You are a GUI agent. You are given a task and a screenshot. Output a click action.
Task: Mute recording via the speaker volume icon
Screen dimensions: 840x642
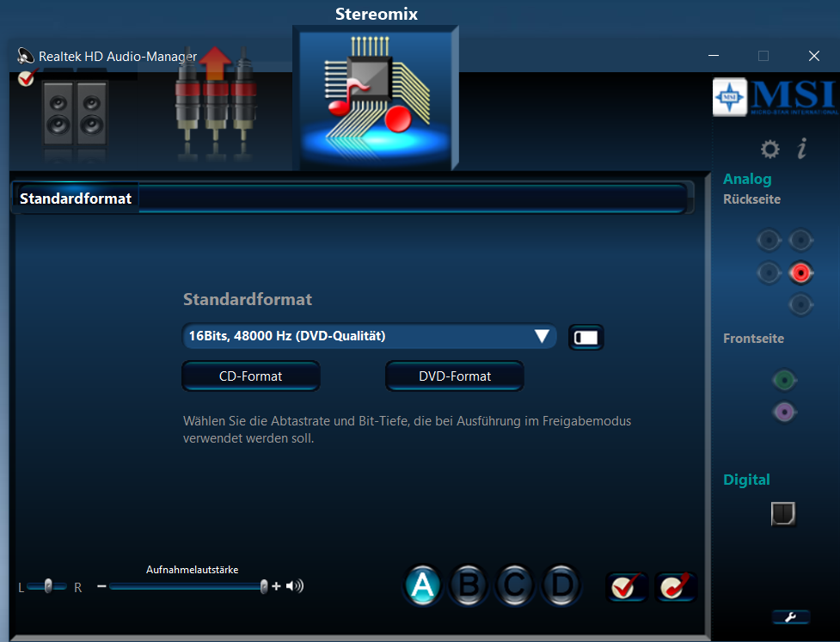[295, 586]
